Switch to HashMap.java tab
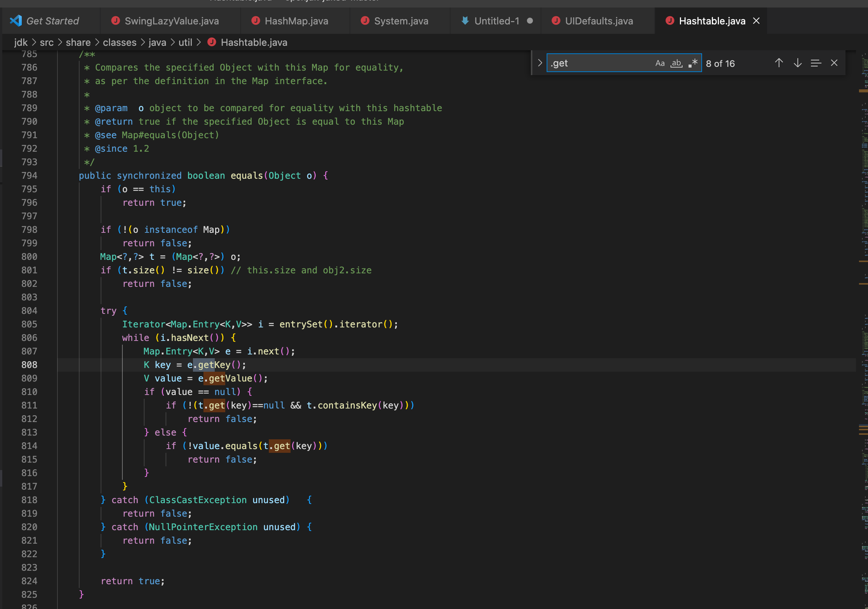Viewport: 868px width, 609px height. (x=296, y=21)
